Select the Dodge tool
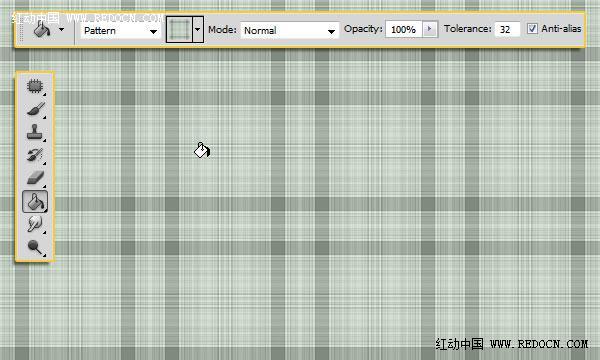Image resolution: width=600 pixels, height=360 pixels. pos(35,247)
